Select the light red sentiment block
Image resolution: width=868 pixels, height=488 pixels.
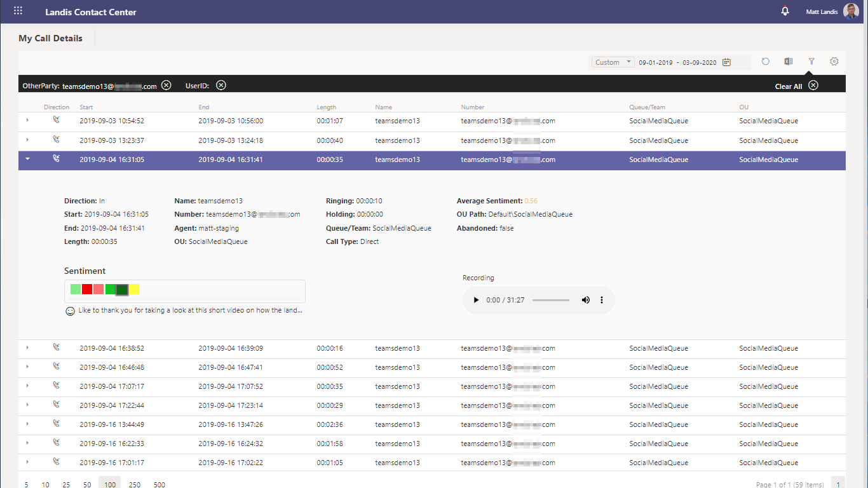(98, 289)
